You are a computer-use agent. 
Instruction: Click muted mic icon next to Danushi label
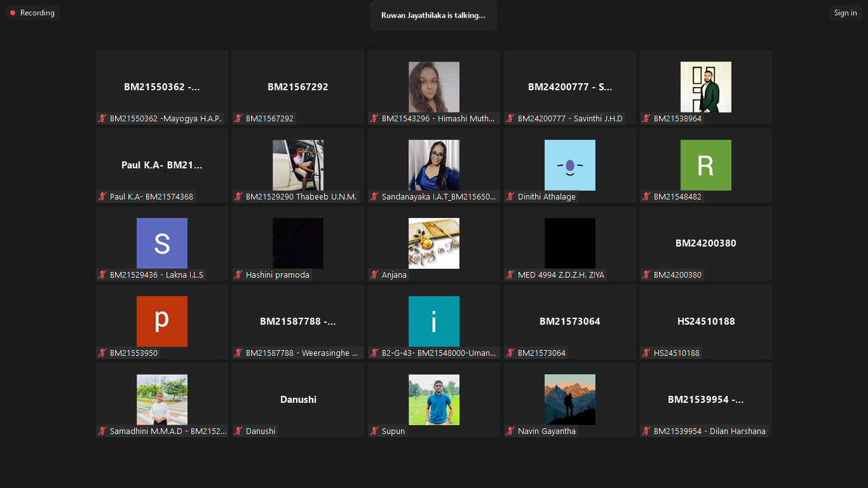tap(238, 431)
